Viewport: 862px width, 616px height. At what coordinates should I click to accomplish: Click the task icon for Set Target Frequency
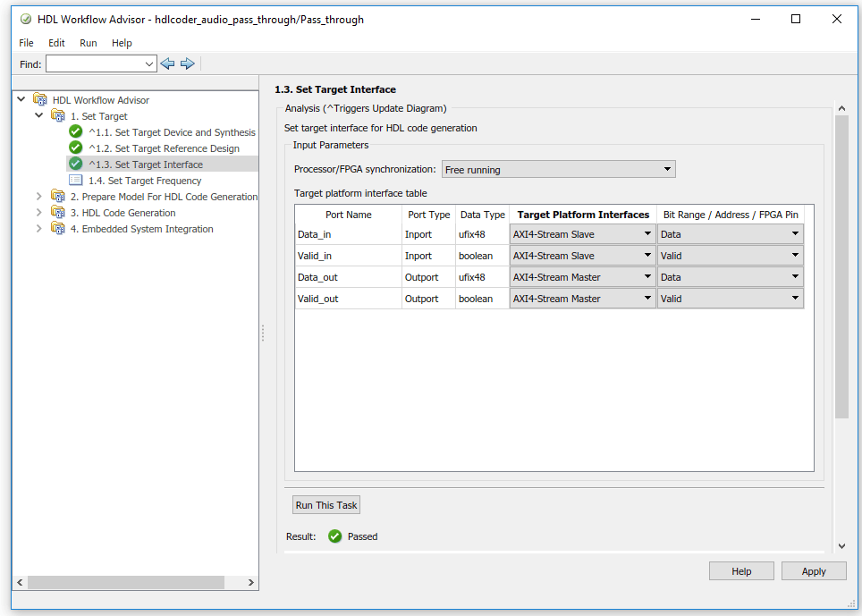[x=75, y=181]
